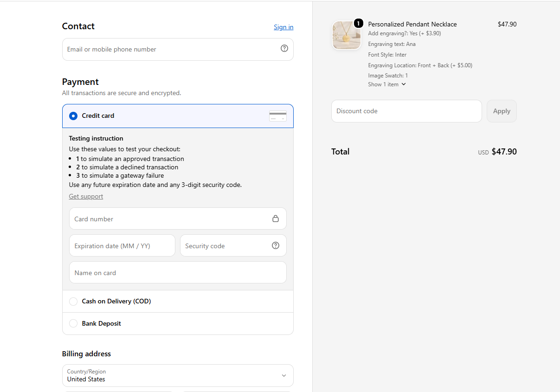
Task: Click the credit card icon in payment header
Action: pyautogui.click(x=278, y=116)
